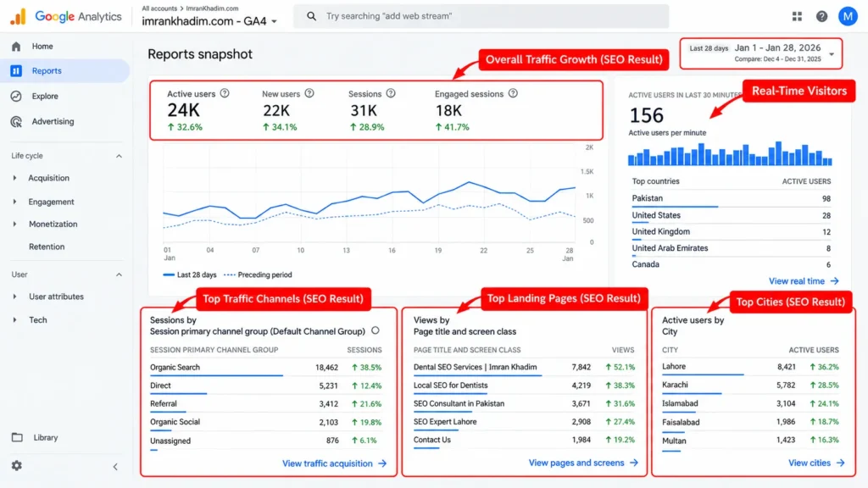Open the help question mark icon in header
The width and height of the screenshot is (868, 488).
tap(821, 17)
